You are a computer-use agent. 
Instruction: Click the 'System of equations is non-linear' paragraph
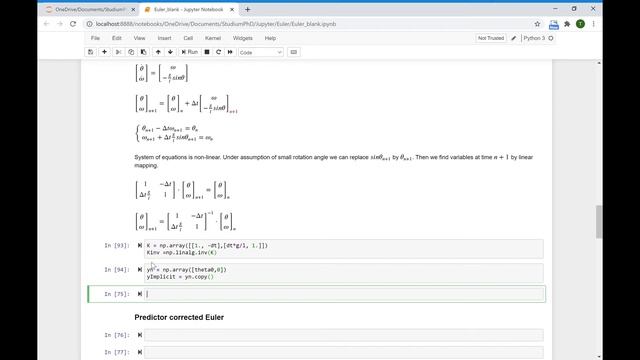(333, 161)
